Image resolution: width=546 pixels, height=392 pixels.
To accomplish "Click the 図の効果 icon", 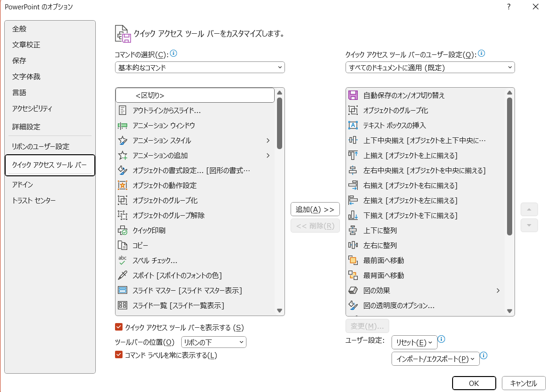I will point(353,290).
